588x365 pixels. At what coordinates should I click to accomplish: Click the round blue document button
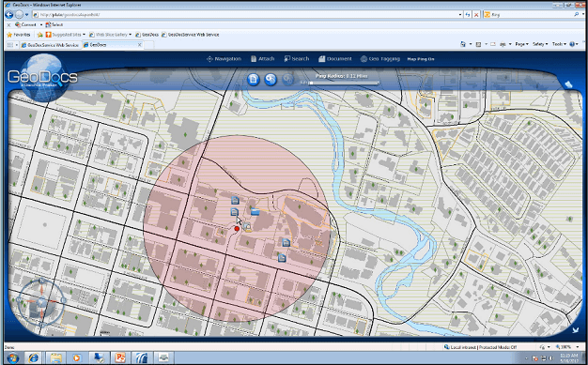(254, 80)
